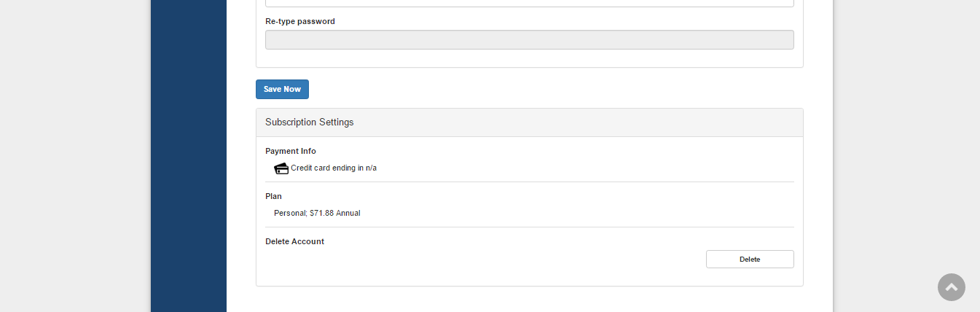This screenshot has width=980, height=312.
Task: Click the divider line below the Plan section
Action: pos(529,227)
